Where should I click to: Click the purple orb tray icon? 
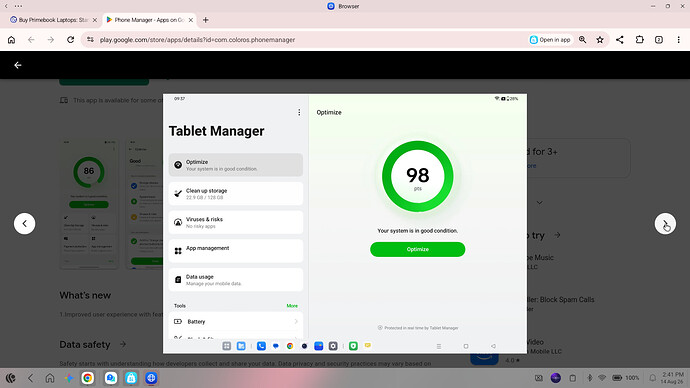pos(556,378)
